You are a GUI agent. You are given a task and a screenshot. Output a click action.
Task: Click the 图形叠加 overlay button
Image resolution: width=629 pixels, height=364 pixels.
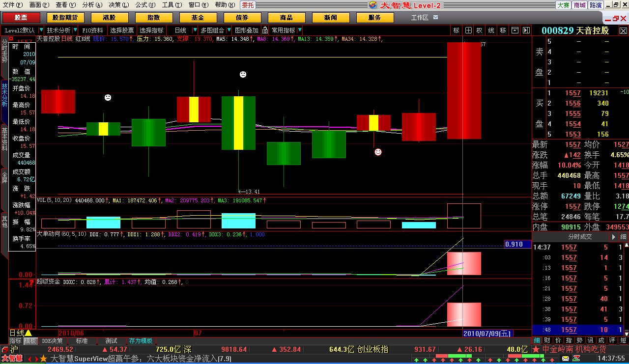(x=247, y=30)
